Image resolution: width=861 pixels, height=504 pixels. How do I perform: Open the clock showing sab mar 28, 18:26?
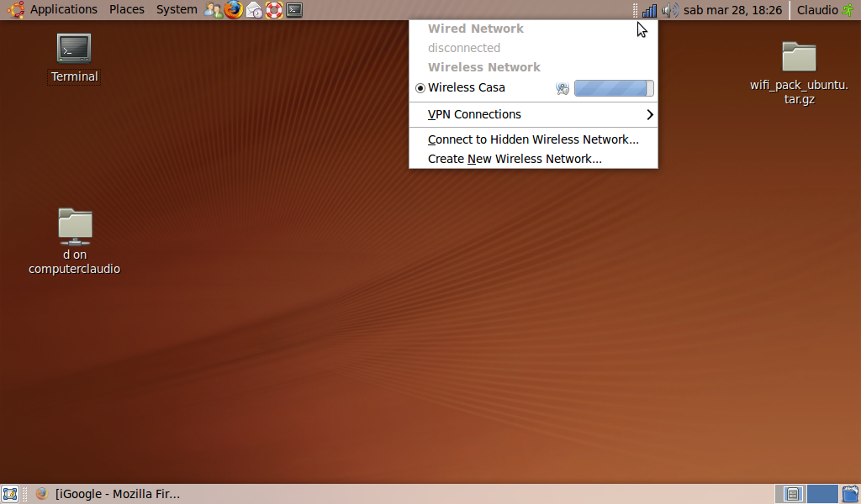[732, 10]
